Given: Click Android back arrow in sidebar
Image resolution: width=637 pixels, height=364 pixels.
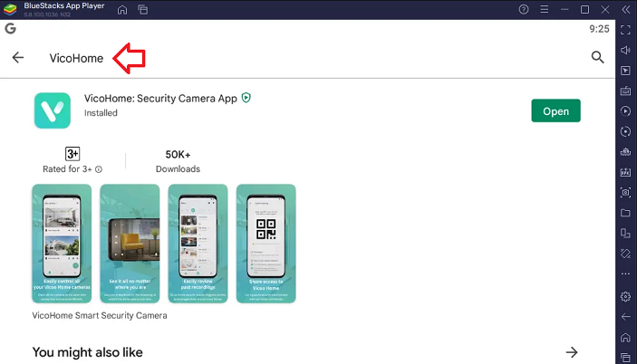Looking at the screenshot, I should click(625, 317).
